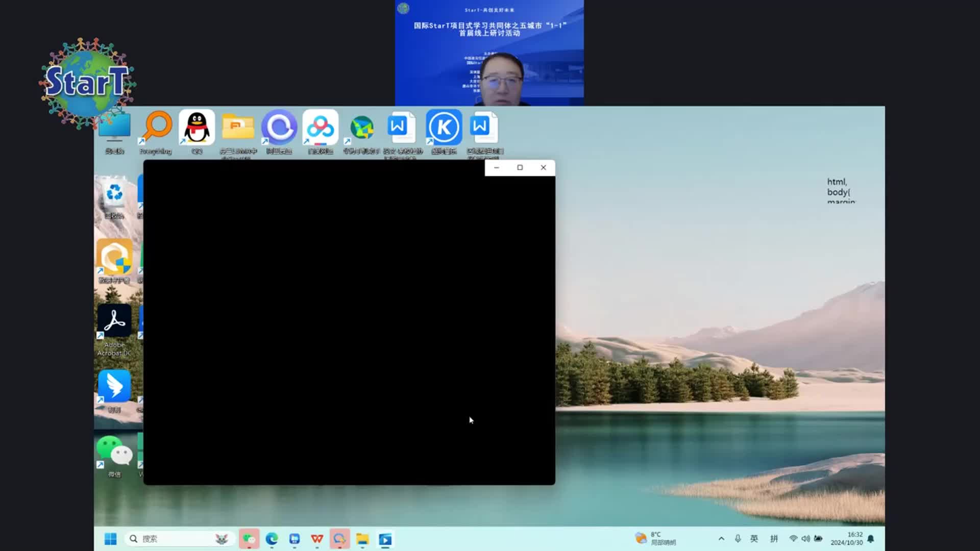Open the Recycle Bin icon

point(114,194)
